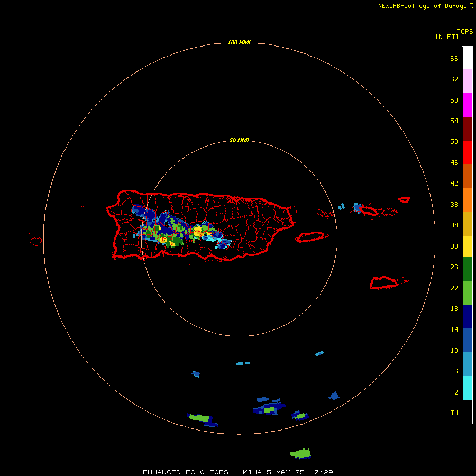
Task: Select the magenta swatch in the legend
Action: pos(467,105)
